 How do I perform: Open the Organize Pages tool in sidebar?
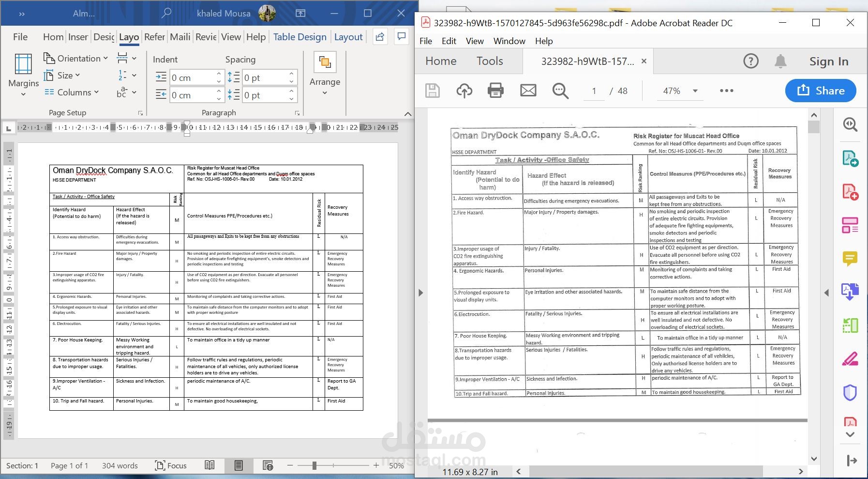[x=850, y=325]
